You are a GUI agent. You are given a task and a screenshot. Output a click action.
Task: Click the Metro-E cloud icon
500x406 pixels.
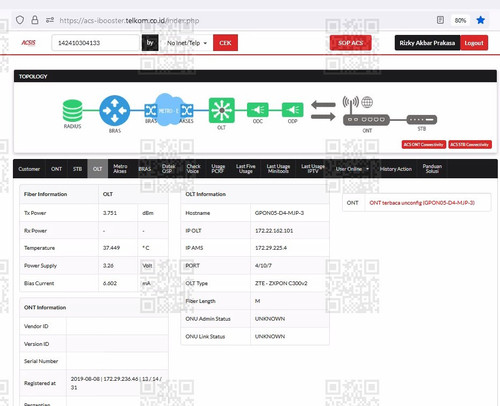[x=169, y=110]
